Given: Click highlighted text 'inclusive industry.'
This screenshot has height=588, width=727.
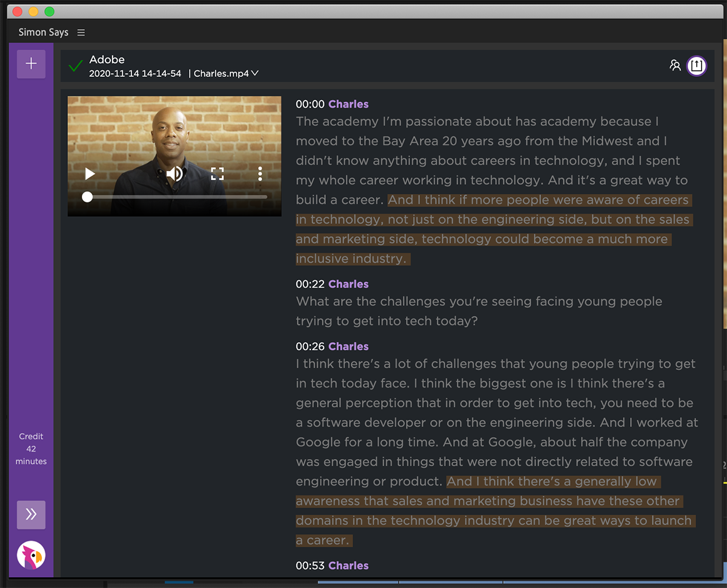Looking at the screenshot, I should tap(351, 259).
